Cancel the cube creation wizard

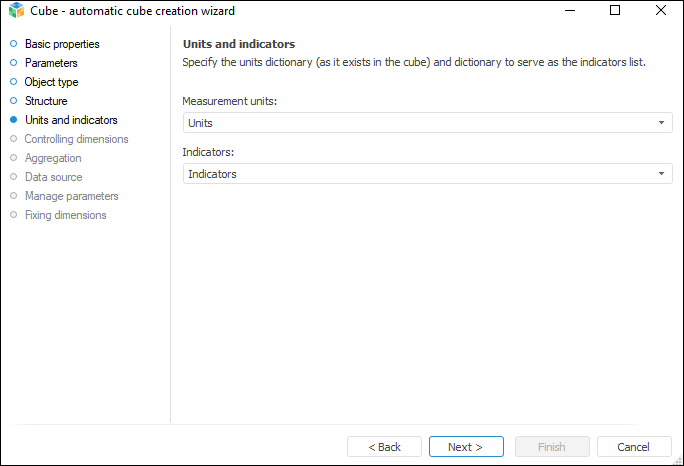tap(634, 447)
